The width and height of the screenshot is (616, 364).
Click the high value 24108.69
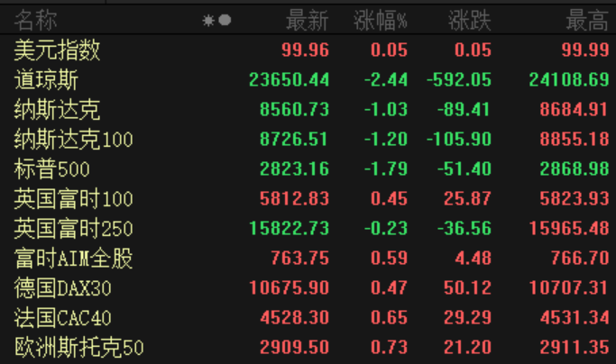(x=569, y=80)
